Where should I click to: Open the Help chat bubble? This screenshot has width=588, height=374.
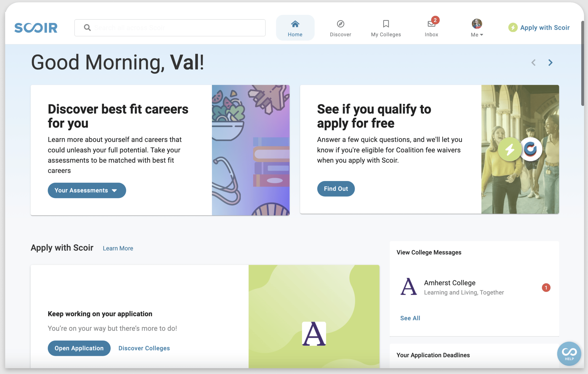coord(569,354)
